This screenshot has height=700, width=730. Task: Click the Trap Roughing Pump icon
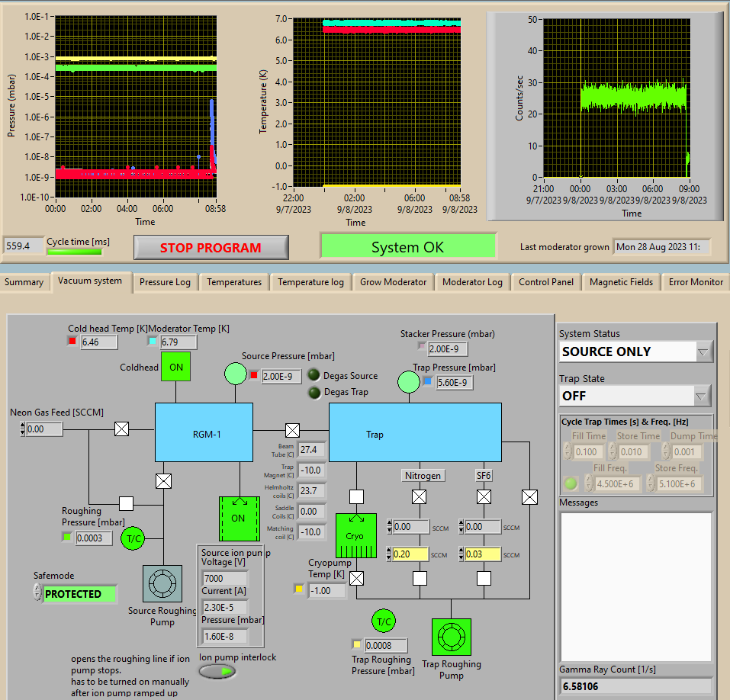(x=452, y=637)
